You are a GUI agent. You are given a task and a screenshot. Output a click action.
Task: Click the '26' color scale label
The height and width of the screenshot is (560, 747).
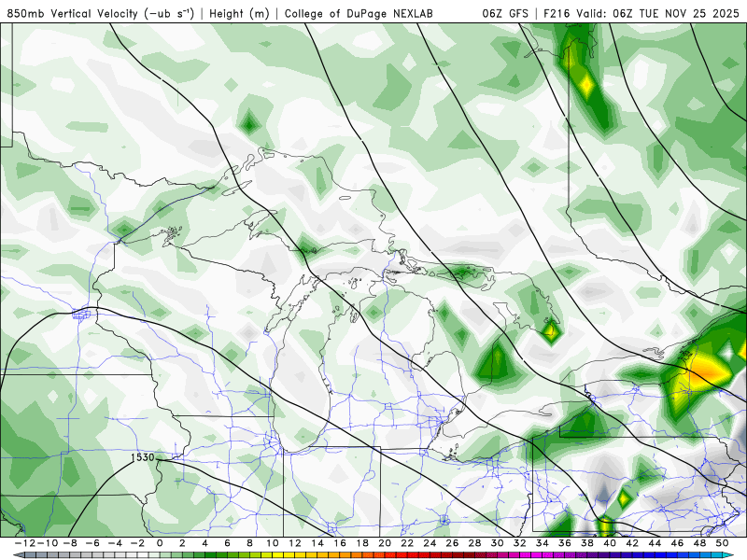point(452,543)
